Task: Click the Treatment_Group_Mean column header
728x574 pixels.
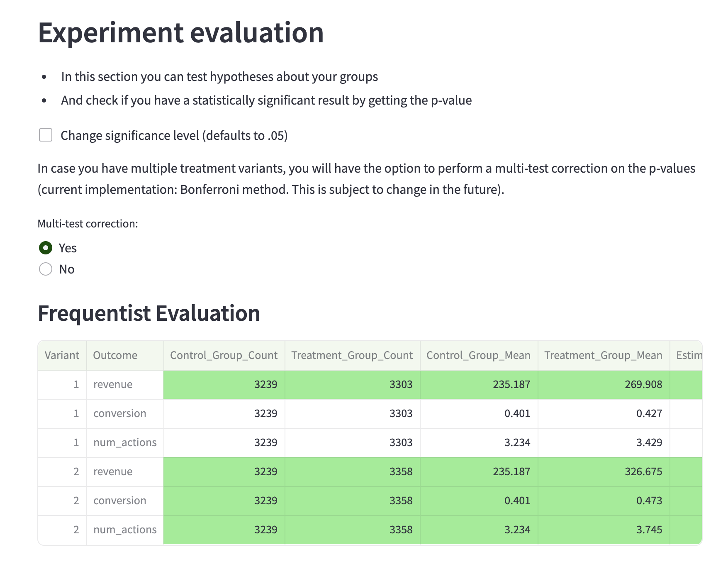Action: click(x=603, y=355)
